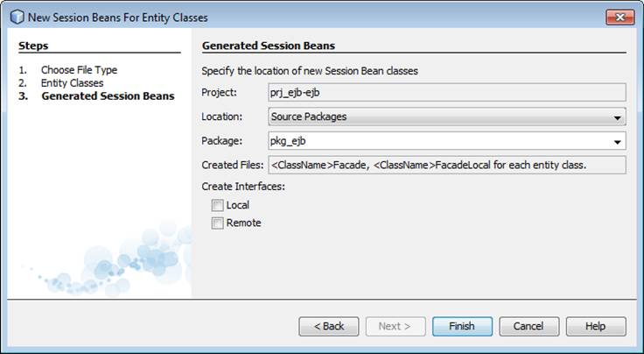Click the Source Packages location combo box
The width and height of the screenshot is (644, 354).
[437, 117]
